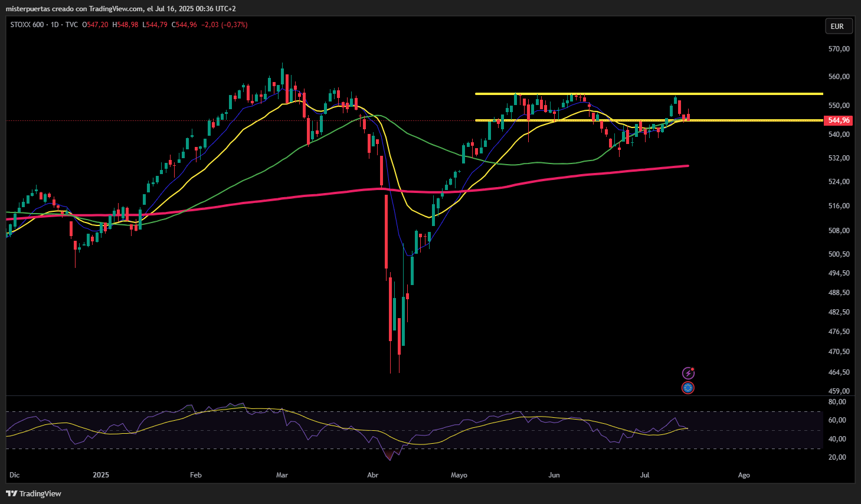This screenshot has height=504, width=861.
Task: Click the Jul label on time axis
Action: [x=645, y=475]
